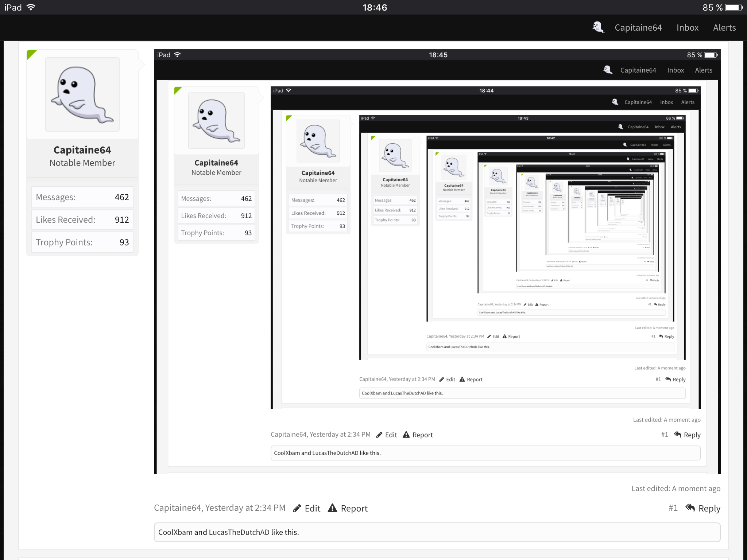Click the nested Reply text under the 18:44 screenshot
The width and height of the screenshot is (747, 560).
[692, 435]
